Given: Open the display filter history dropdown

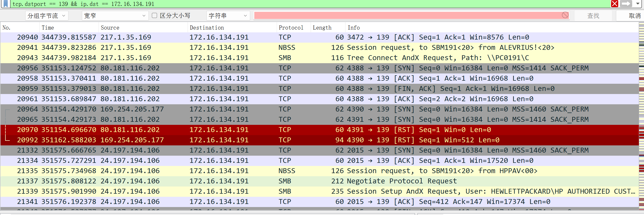Looking at the screenshot, I should [x=638, y=4].
